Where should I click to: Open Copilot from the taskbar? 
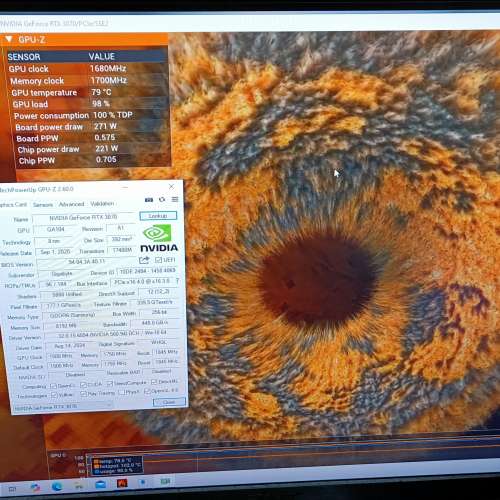pyautogui.click(x=35, y=487)
